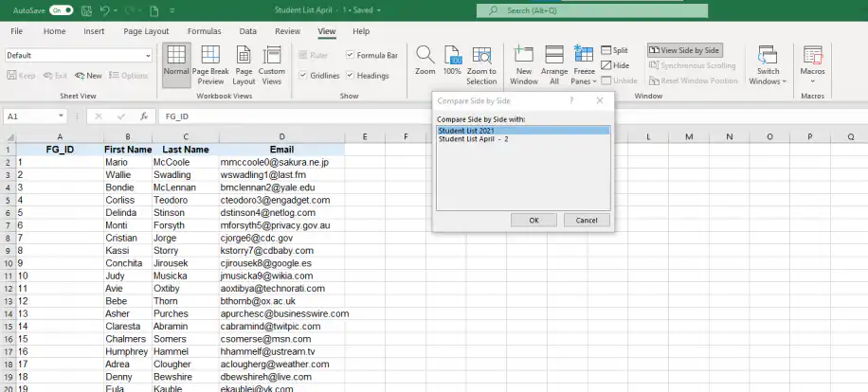Click the Last Name cell Bewshire
This screenshot has width=868, height=392.
pyautogui.click(x=186, y=377)
